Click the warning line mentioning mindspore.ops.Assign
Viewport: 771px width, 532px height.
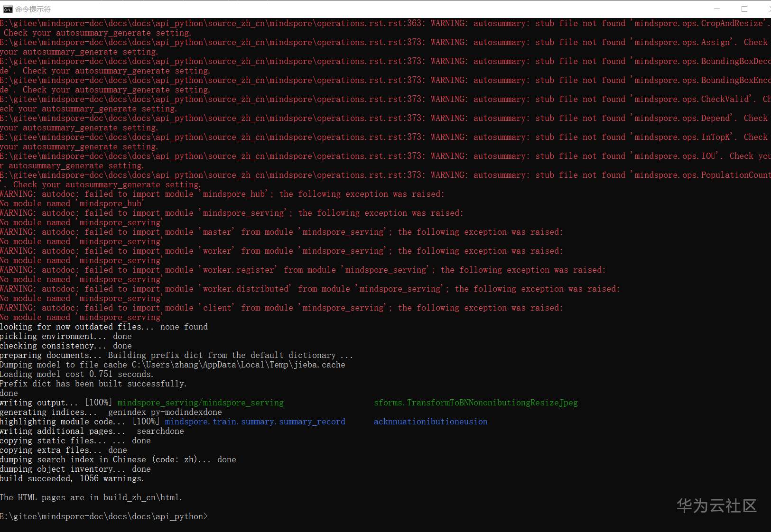383,42
